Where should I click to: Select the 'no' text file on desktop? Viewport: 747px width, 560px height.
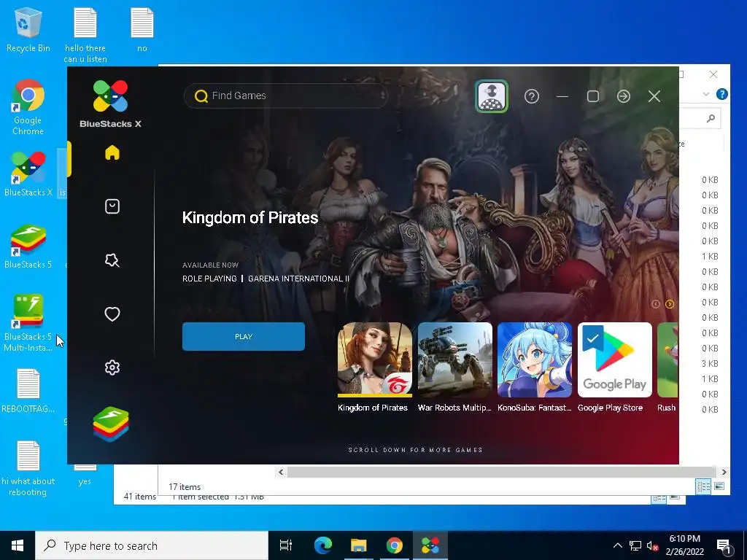click(x=142, y=30)
